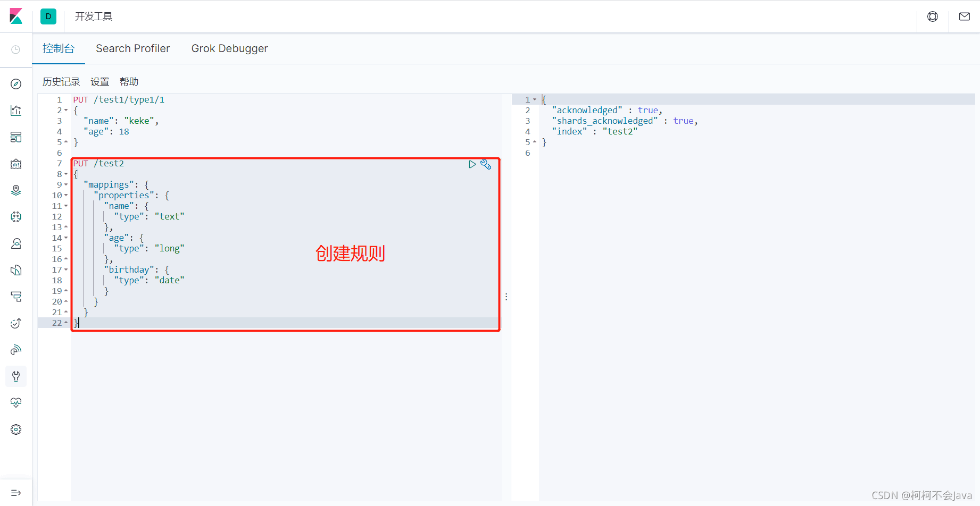Click line number 6 in editor gutter
The height and width of the screenshot is (506, 980).
click(x=59, y=153)
